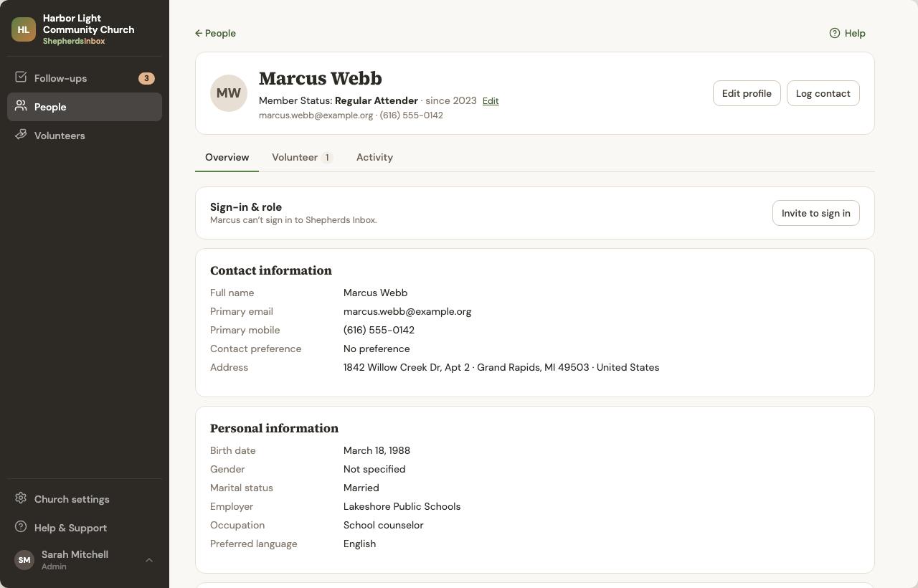Open the Help link at top right
This screenshot has width=918, height=588.
point(847,33)
